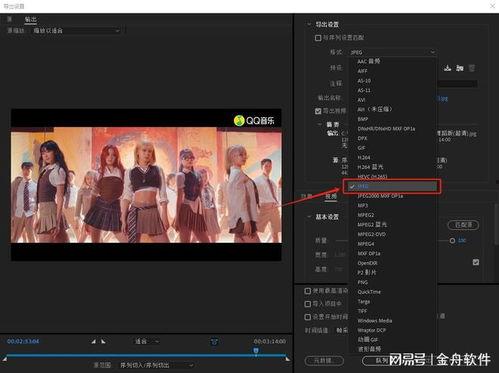This screenshot has width=499, height=373.
Task: Select AS-10 format
Action: pyautogui.click(x=364, y=81)
